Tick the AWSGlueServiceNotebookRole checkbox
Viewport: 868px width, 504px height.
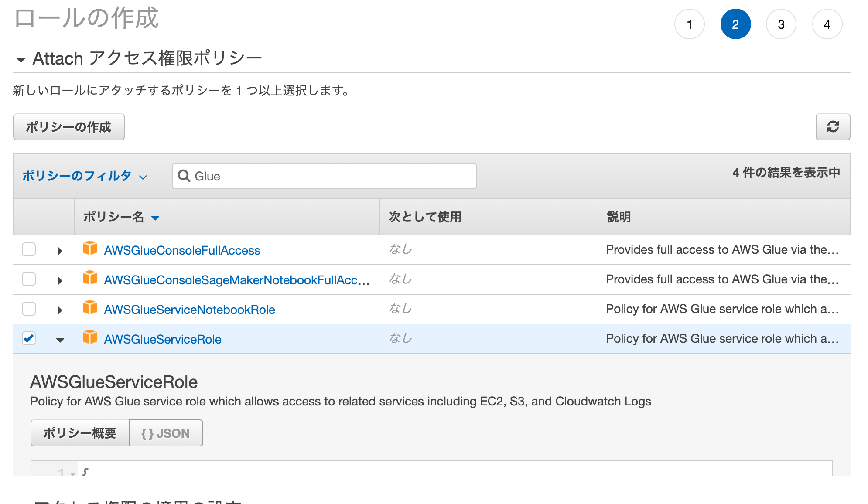pyautogui.click(x=29, y=309)
